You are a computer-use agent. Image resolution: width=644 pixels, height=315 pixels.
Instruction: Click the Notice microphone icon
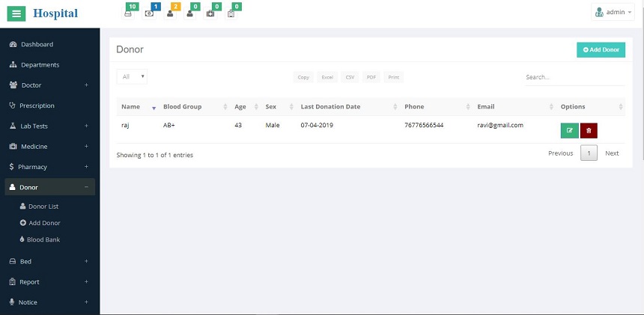tap(11, 302)
